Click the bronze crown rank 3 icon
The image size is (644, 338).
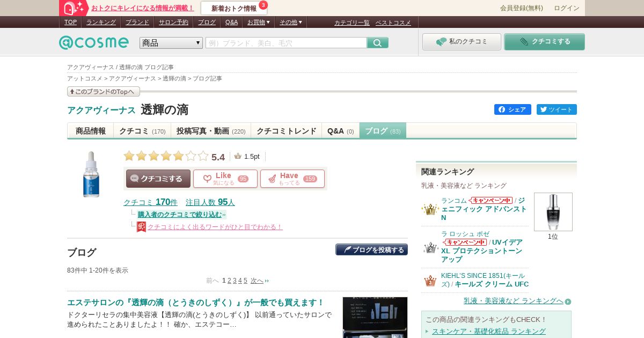430,280
